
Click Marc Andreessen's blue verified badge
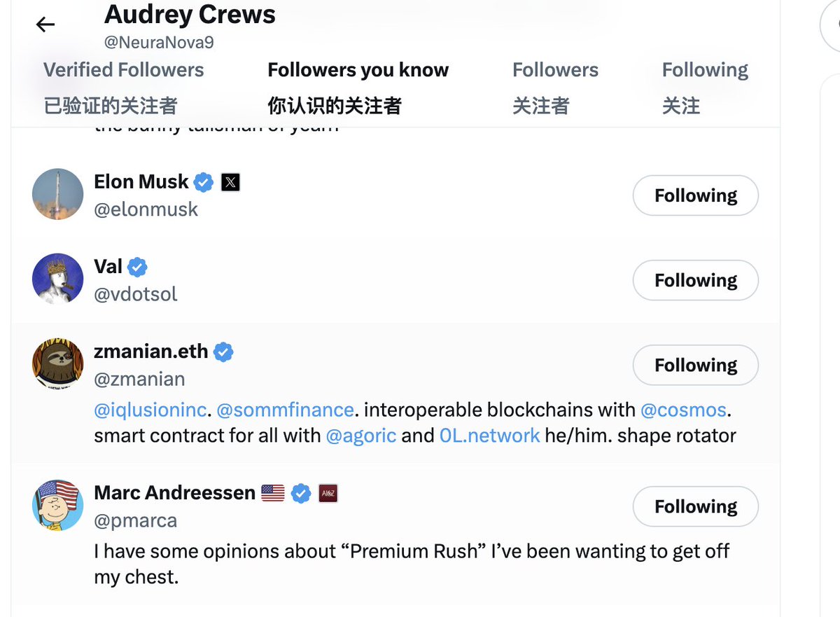[301, 493]
